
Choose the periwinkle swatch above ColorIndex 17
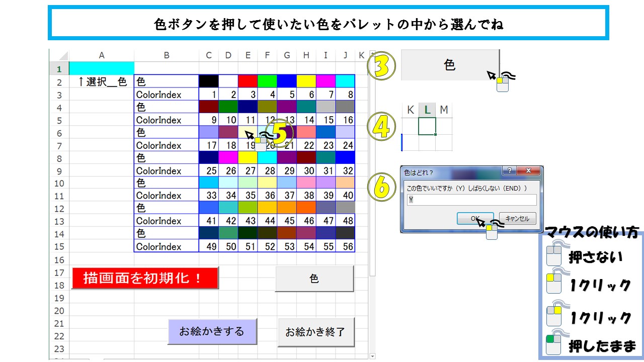(x=209, y=132)
